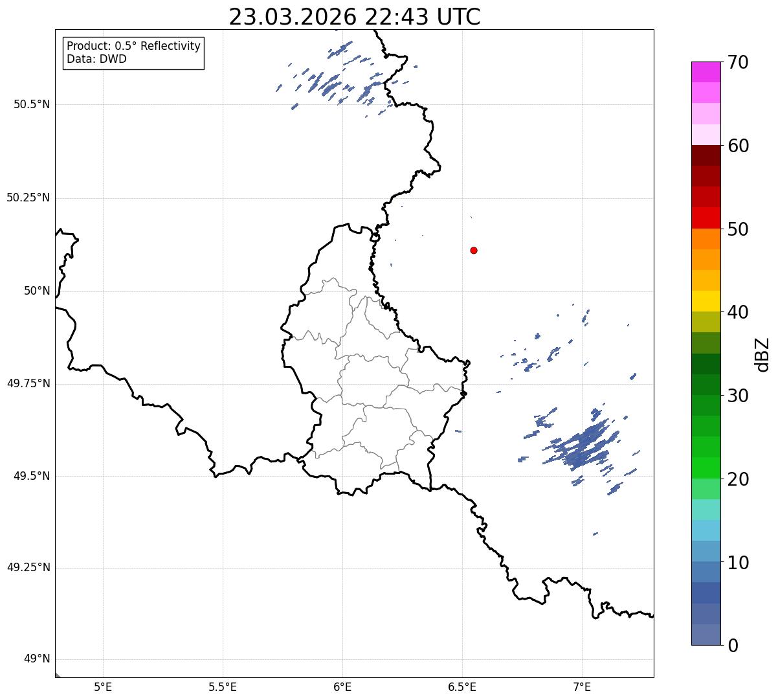The image size is (778, 700).
Task: Pick the dark maroon colorbar swatch
Action: [x=706, y=155]
